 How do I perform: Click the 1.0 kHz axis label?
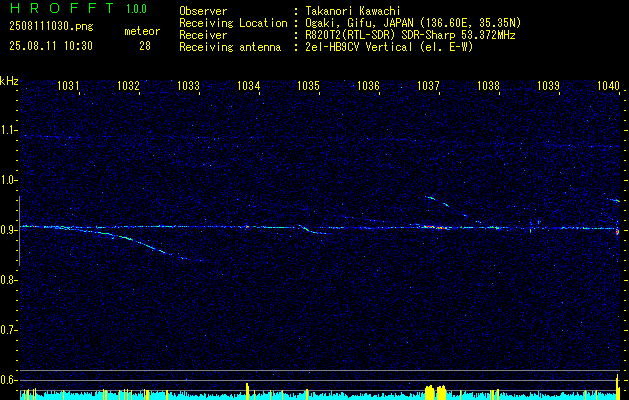click(9, 180)
